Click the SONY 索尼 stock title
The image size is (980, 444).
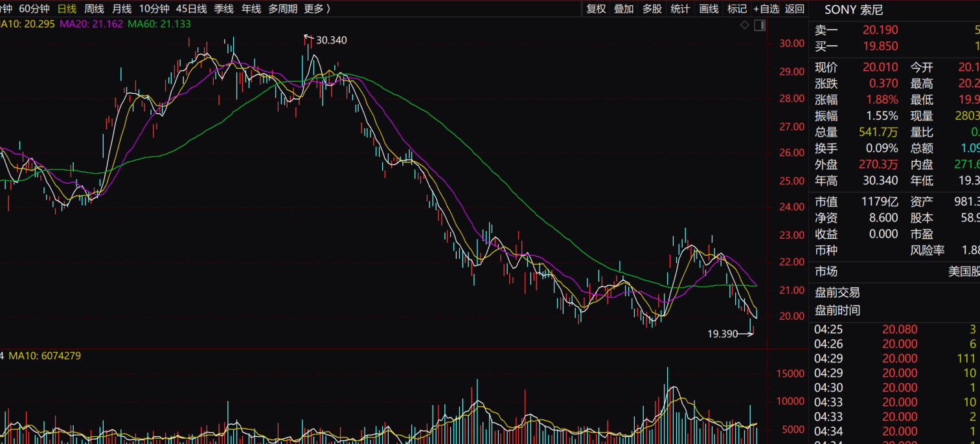pos(854,10)
